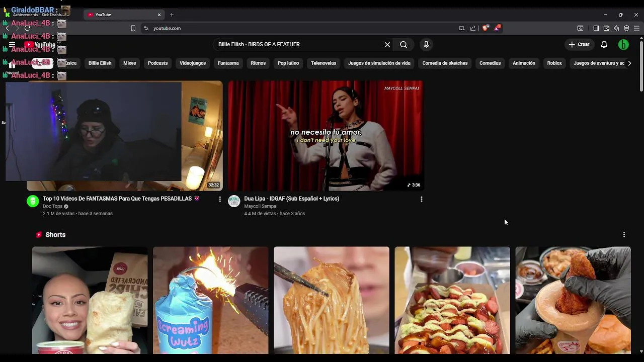Select the Billie Eilish filter chip
The height and width of the screenshot is (362, 644).
(100, 63)
